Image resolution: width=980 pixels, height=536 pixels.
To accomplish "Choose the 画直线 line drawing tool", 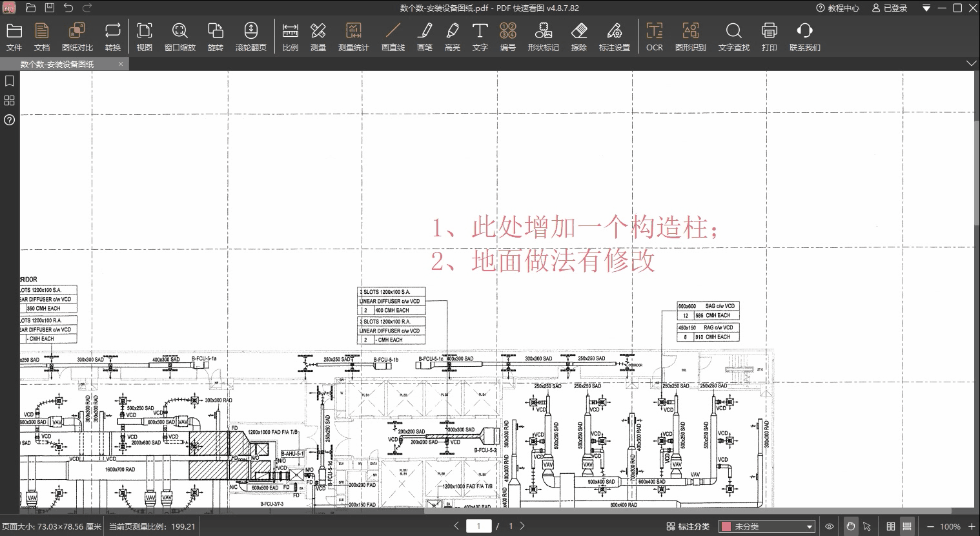I will click(393, 37).
